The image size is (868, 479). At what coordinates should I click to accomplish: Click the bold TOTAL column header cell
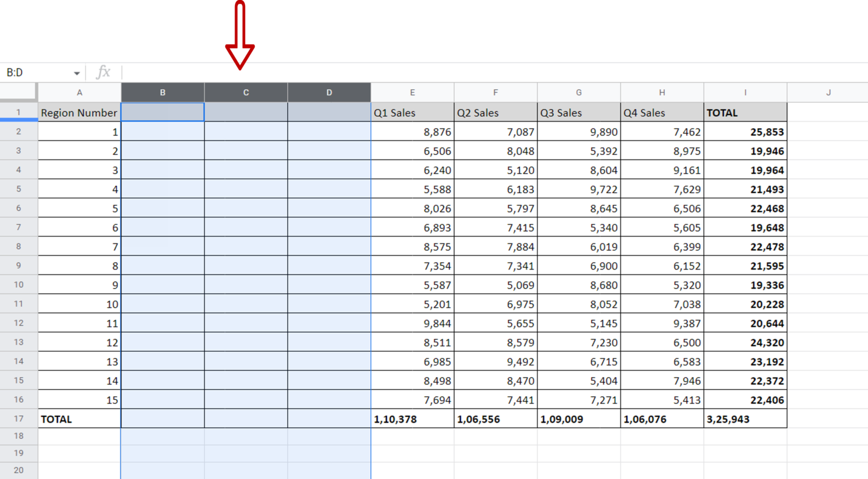[745, 112]
